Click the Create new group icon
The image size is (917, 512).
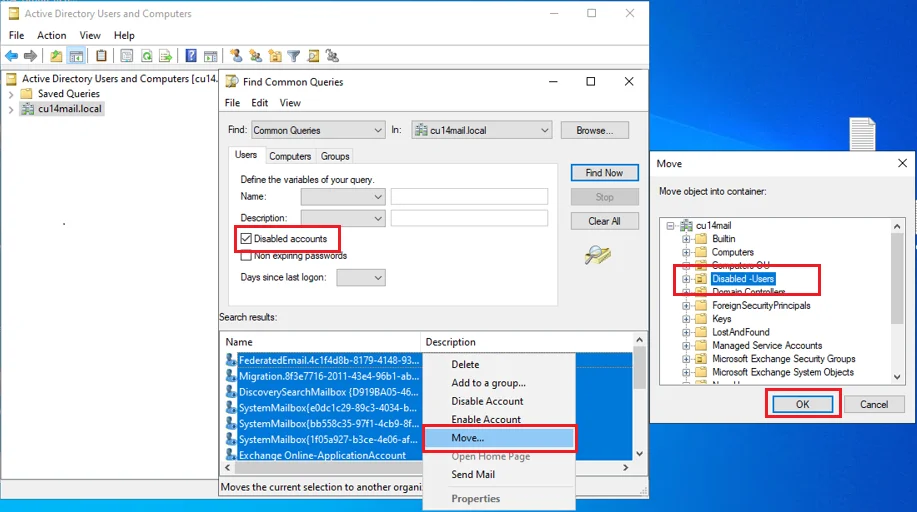coord(256,56)
